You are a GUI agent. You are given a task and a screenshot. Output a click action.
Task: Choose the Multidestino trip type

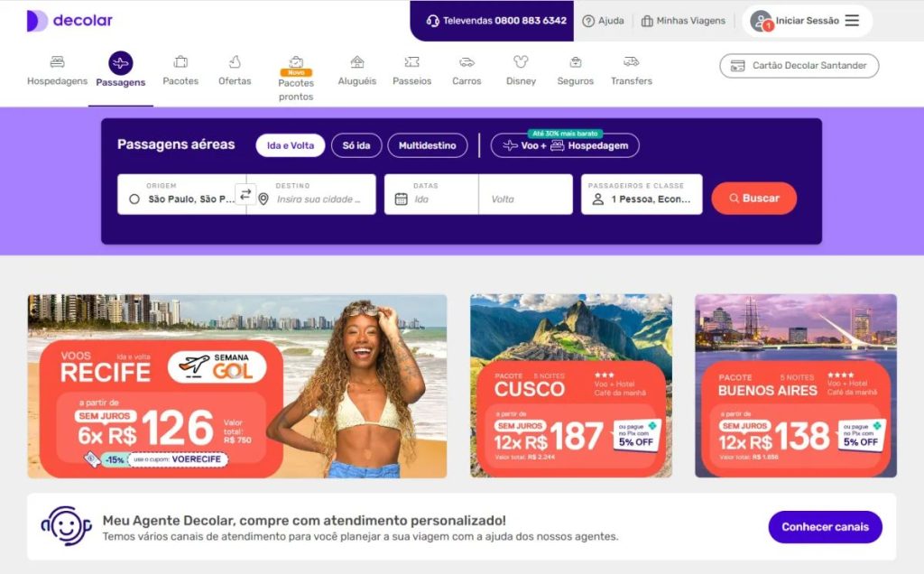427,145
